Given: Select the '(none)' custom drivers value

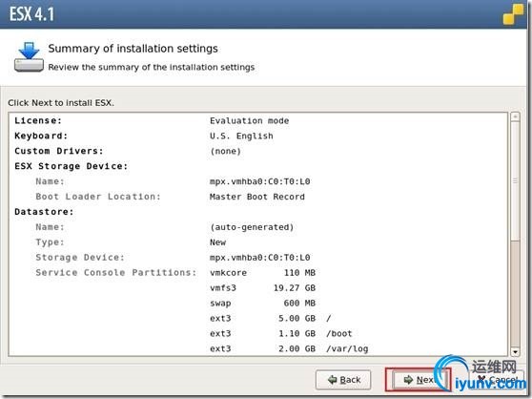Looking at the screenshot, I should 225,151.
